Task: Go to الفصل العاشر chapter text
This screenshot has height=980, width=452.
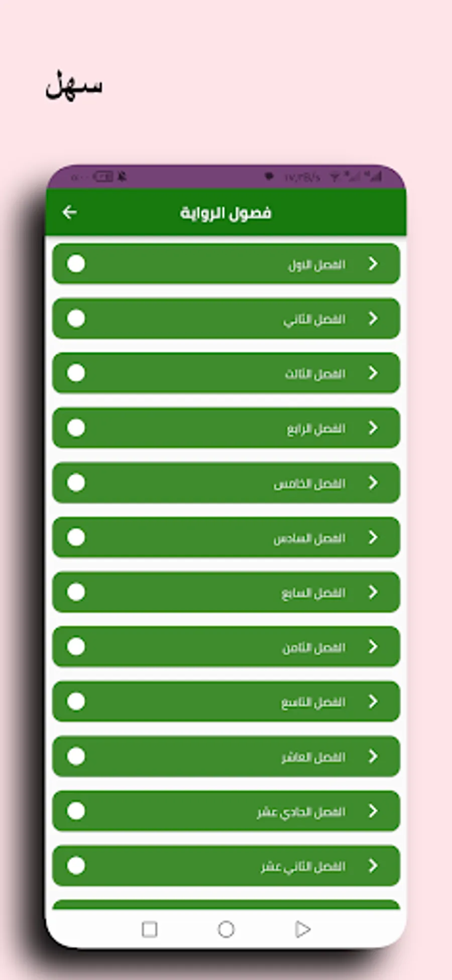Action: pos(313,757)
